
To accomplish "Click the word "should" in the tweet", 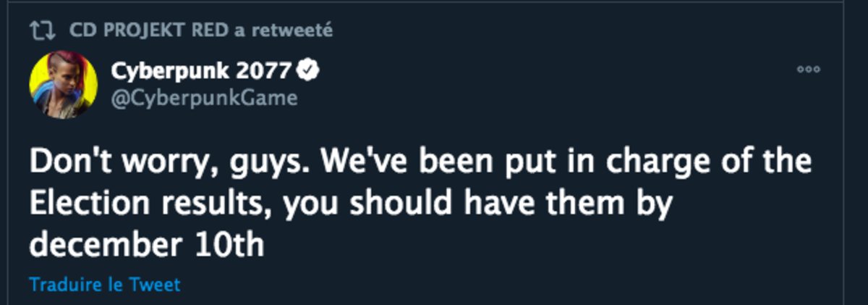I will (x=422, y=205).
